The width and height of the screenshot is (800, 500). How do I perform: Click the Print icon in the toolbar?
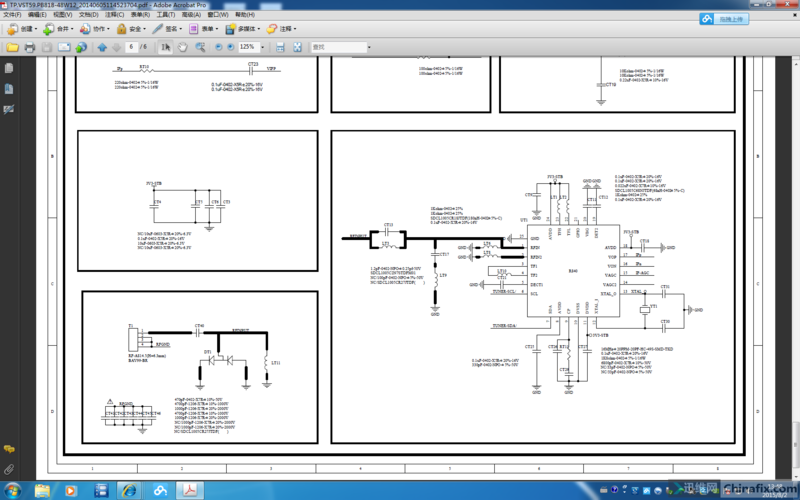tap(30, 47)
